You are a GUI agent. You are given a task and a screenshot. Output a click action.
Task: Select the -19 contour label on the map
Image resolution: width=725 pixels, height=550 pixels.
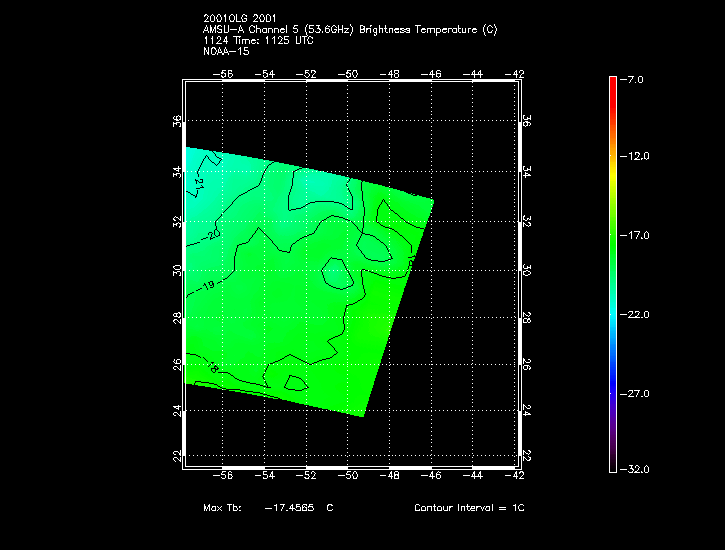(208, 286)
